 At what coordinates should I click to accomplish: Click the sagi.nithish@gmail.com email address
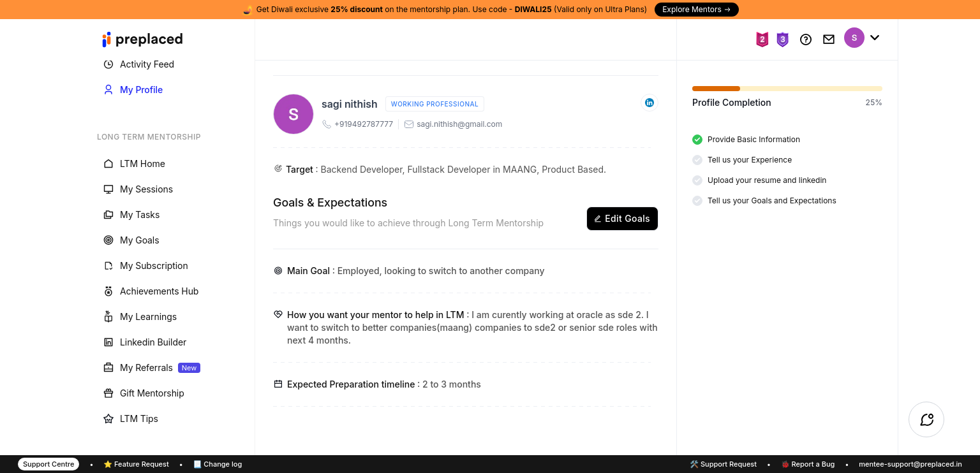(459, 124)
